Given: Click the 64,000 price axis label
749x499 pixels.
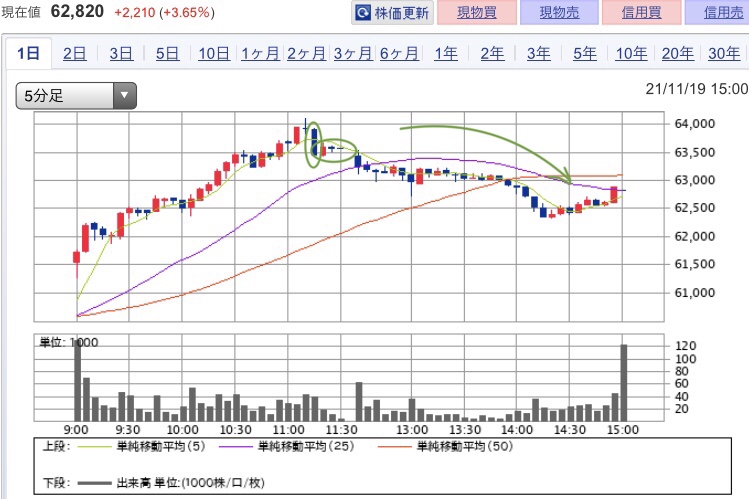Looking at the screenshot, I should coord(695,124).
